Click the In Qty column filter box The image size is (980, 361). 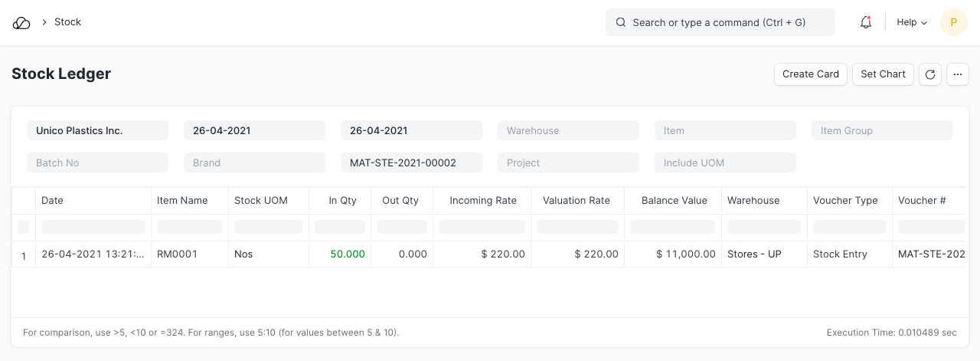coord(340,228)
